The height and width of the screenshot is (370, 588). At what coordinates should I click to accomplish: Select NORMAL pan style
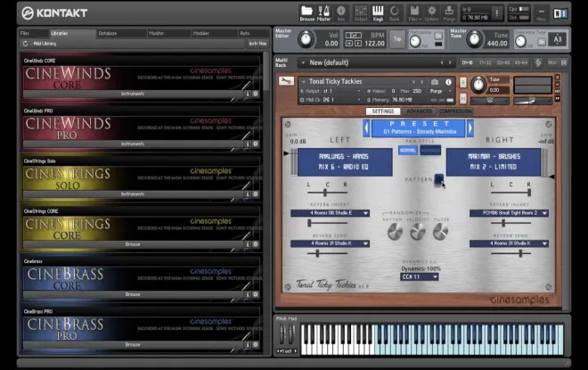coord(408,150)
